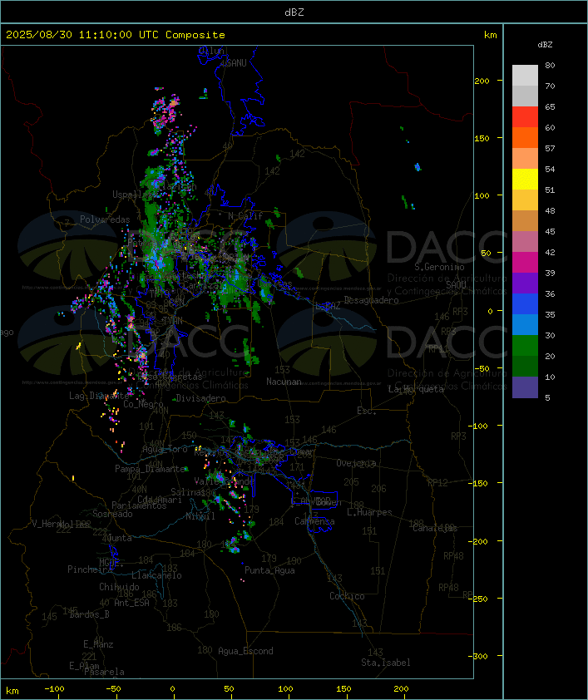The height and width of the screenshot is (700, 588).
Task: Click the Divisadero place label
Action: [x=201, y=397]
